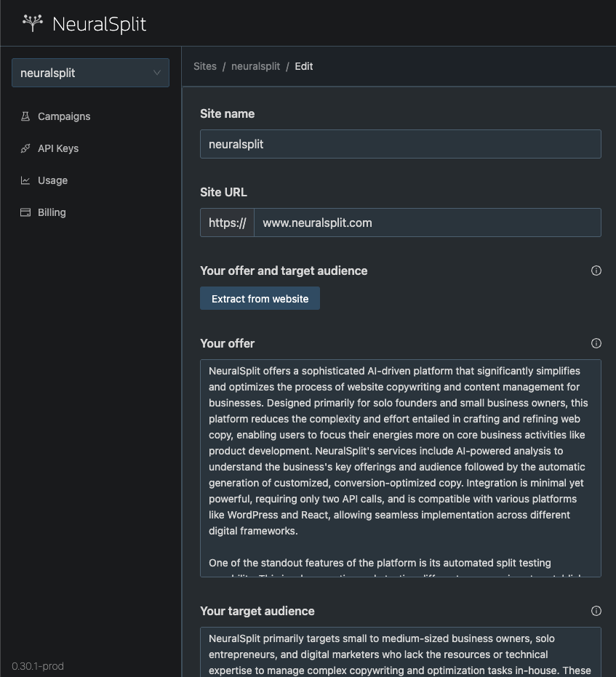Click inside the Site name field
The image size is (616, 677).
click(400, 144)
